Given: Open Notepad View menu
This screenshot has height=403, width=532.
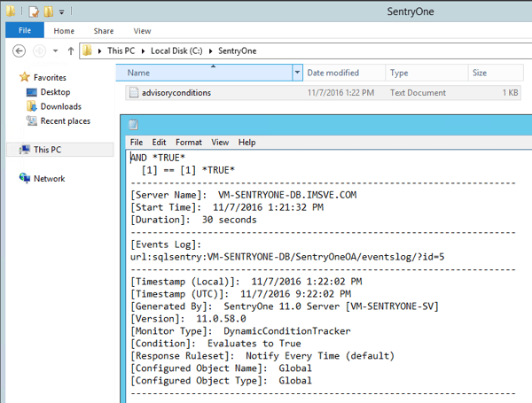Looking at the screenshot, I should [220, 143].
